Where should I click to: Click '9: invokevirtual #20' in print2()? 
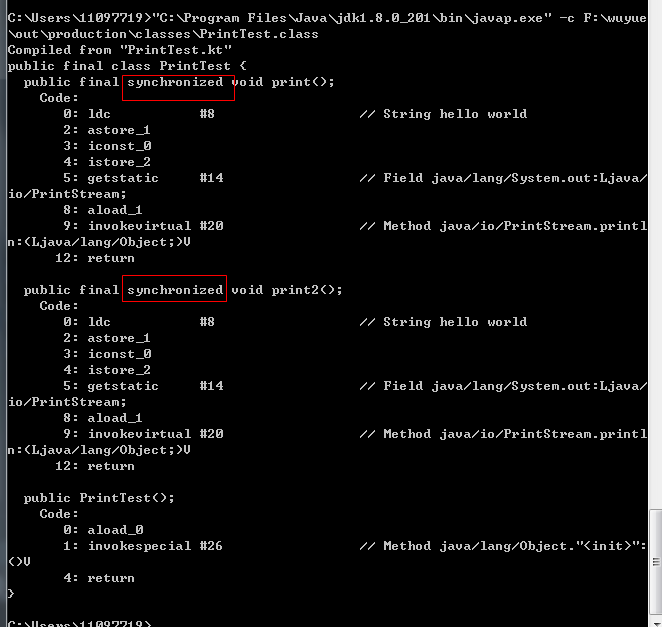point(143,434)
